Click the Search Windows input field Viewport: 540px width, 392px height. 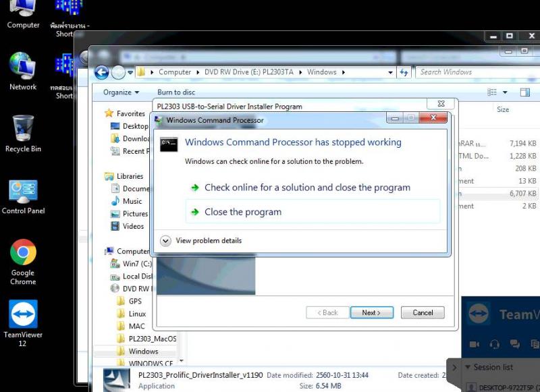click(x=477, y=72)
